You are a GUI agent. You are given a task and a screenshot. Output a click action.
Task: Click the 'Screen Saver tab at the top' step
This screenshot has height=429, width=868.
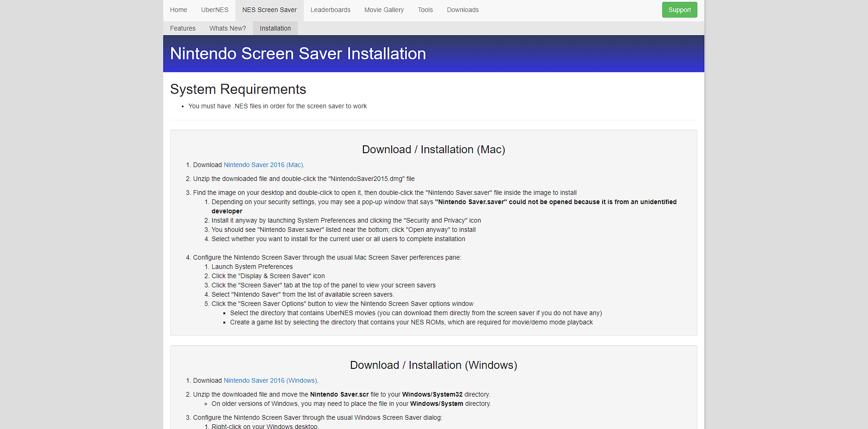coord(323,285)
